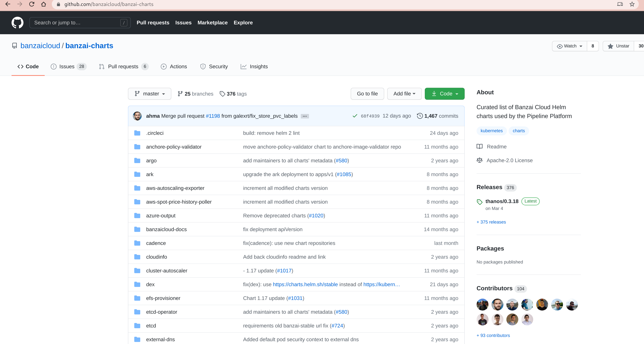Click the browser home icon

[44, 4]
